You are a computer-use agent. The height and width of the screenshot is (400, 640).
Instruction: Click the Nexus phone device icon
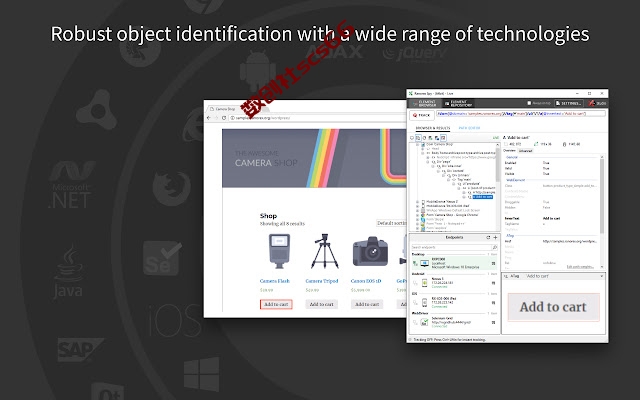click(x=424, y=283)
